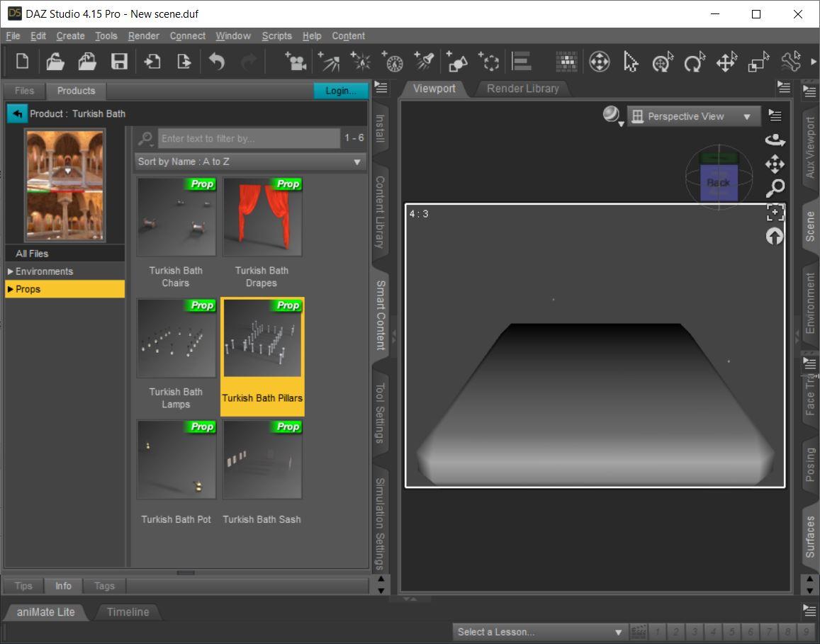Select the Node Selection arrow tool

(631, 62)
